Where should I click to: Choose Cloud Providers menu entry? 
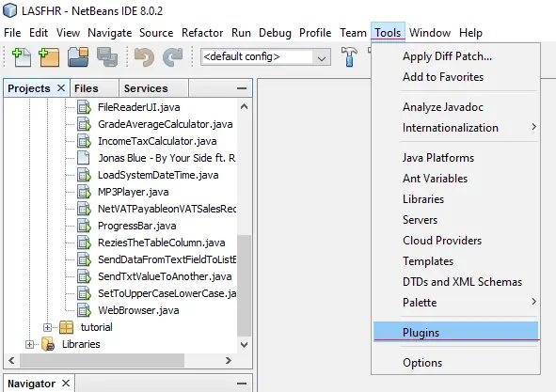click(x=455, y=240)
